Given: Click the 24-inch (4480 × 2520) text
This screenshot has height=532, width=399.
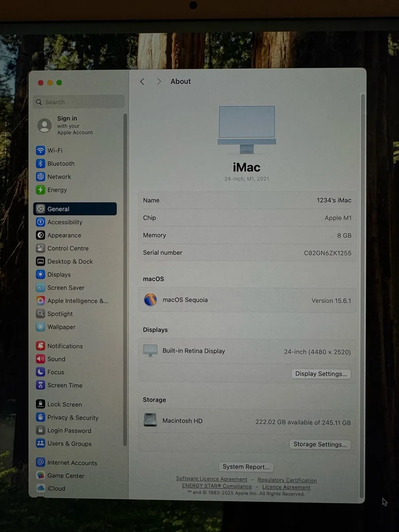Looking at the screenshot, I should [x=317, y=352].
